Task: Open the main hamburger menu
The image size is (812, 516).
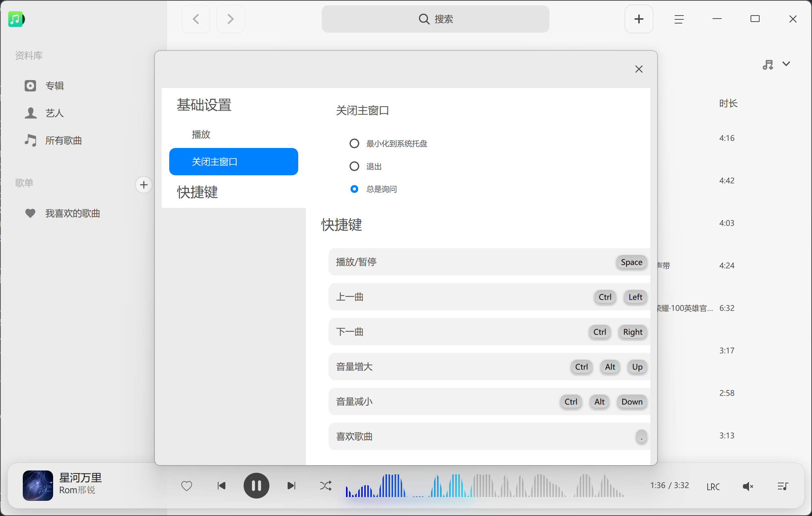Action: pyautogui.click(x=679, y=19)
